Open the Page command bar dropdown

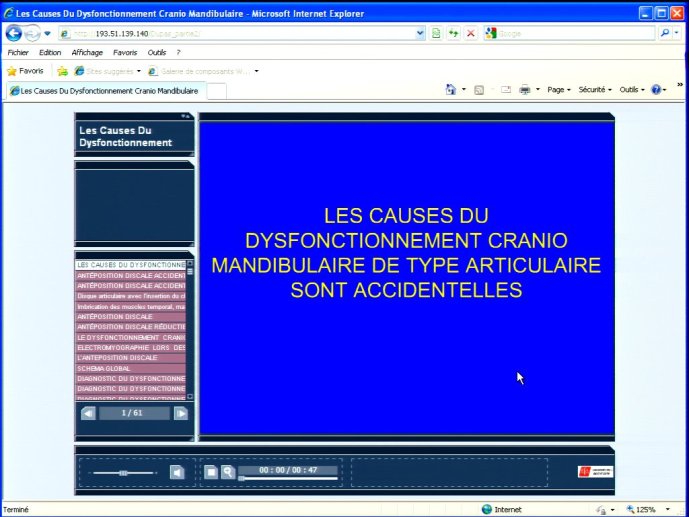[x=559, y=90]
